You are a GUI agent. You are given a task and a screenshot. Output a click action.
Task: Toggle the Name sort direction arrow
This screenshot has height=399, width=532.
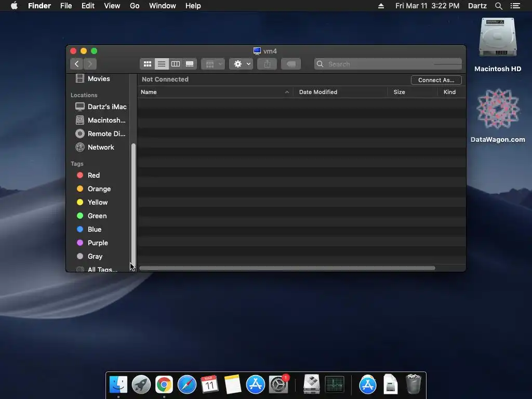pos(287,92)
